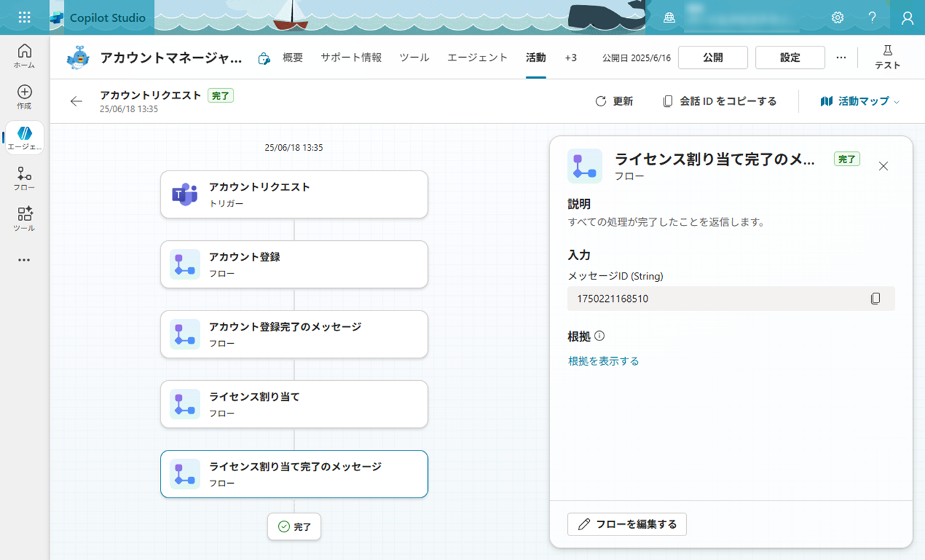Switch to the ツール tab
This screenshot has height=560, width=925.
point(414,58)
